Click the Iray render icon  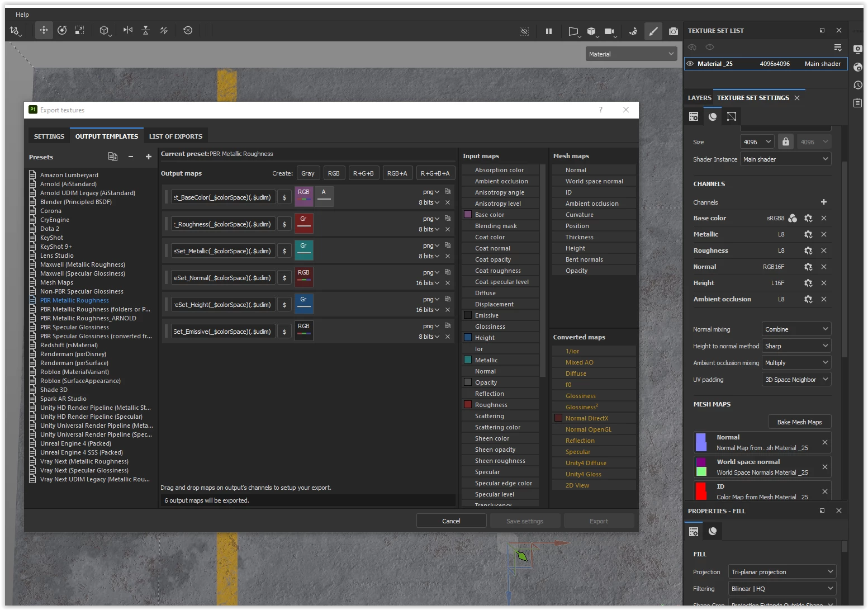tap(633, 31)
